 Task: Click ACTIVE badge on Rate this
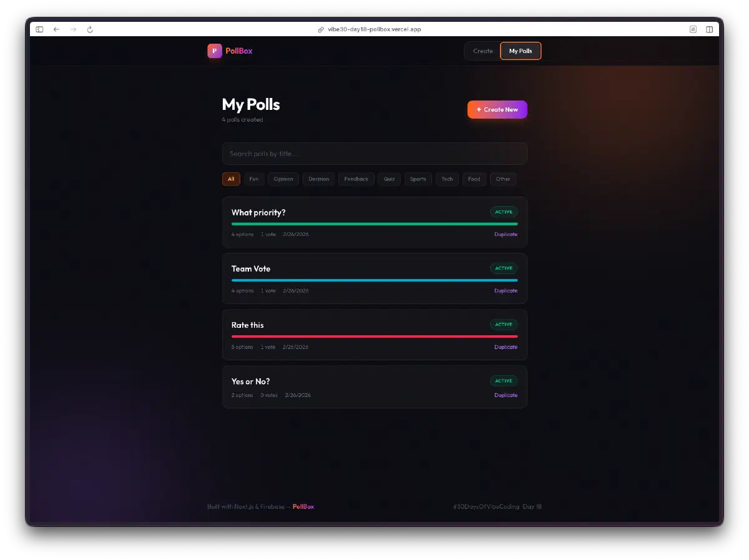coord(504,325)
